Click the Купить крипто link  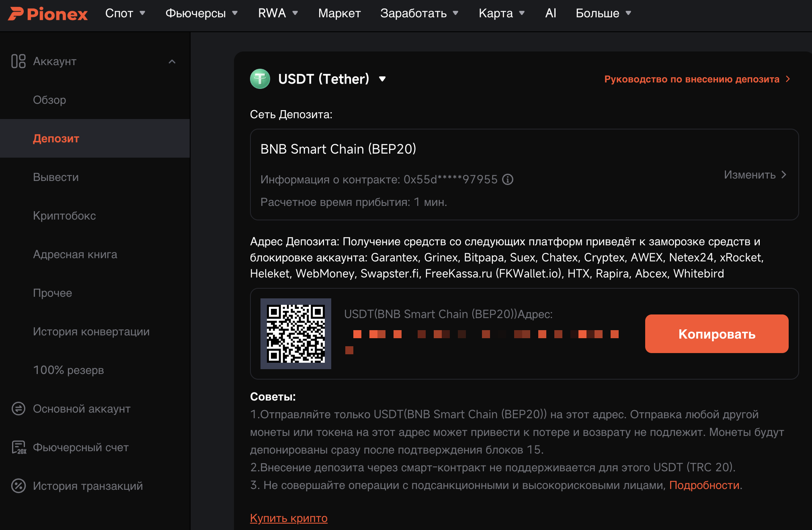289,518
